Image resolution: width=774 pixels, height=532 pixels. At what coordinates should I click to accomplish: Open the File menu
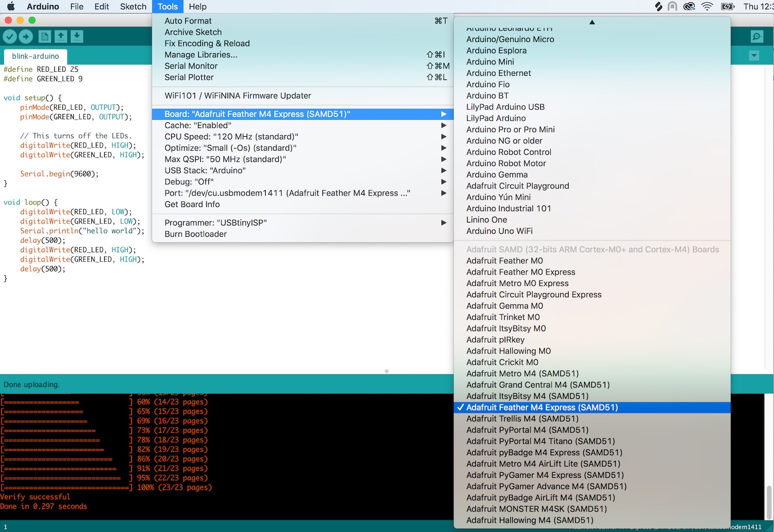[x=77, y=6]
